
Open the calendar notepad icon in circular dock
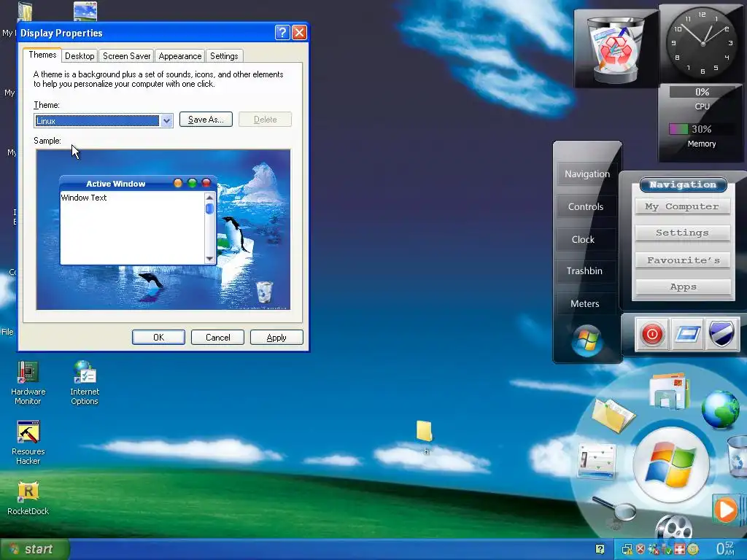pyautogui.click(x=597, y=460)
